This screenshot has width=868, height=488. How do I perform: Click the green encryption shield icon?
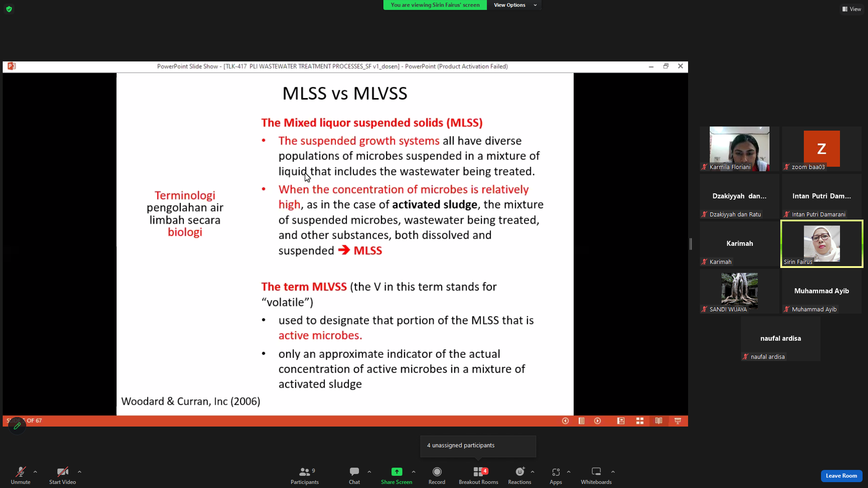coord(9,9)
